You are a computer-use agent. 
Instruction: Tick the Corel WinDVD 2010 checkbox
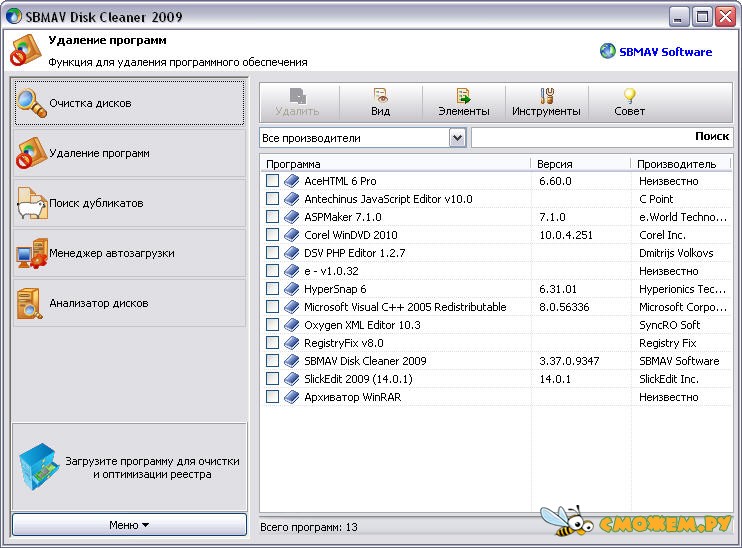(x=272, y=235)
